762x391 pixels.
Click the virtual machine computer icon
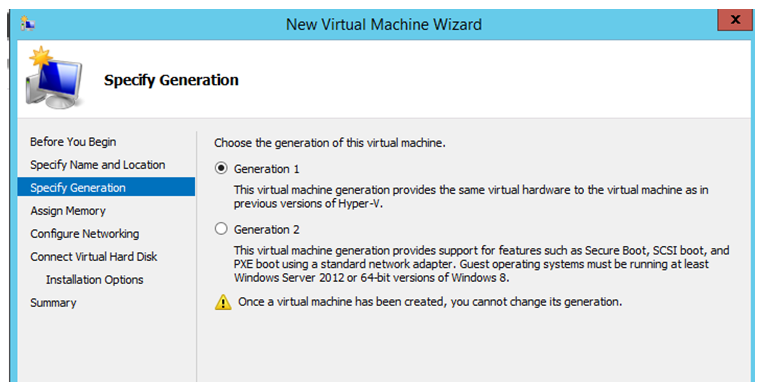pyautogui.click(x=55, y=78)
